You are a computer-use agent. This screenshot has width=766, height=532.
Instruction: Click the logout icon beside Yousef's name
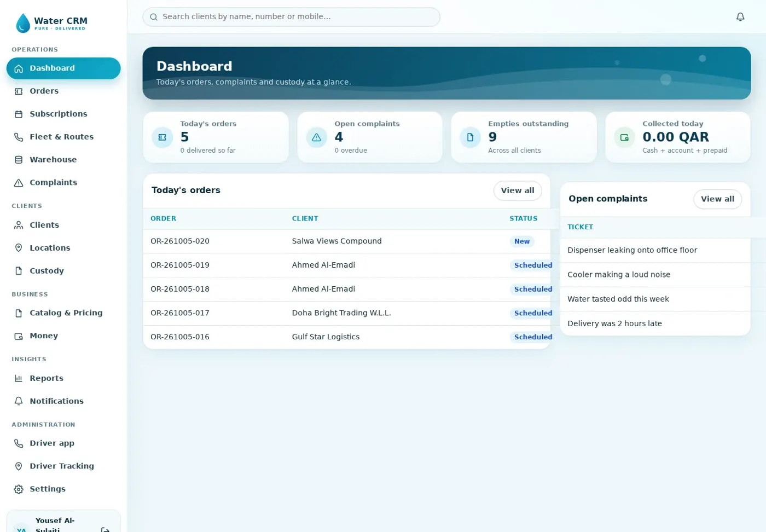coord(106,530)
